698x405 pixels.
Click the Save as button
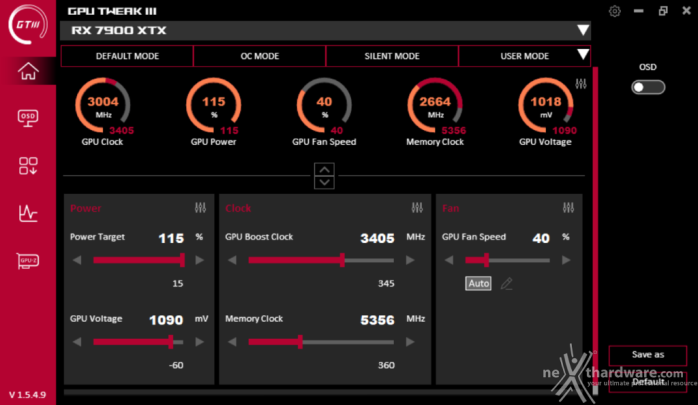648,355
